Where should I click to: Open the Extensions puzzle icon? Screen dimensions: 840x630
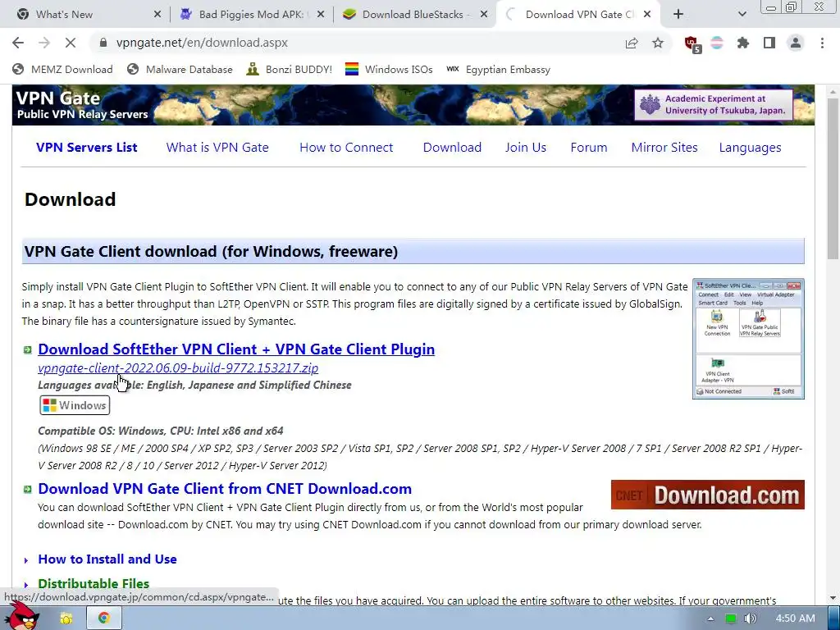[743, 43]
